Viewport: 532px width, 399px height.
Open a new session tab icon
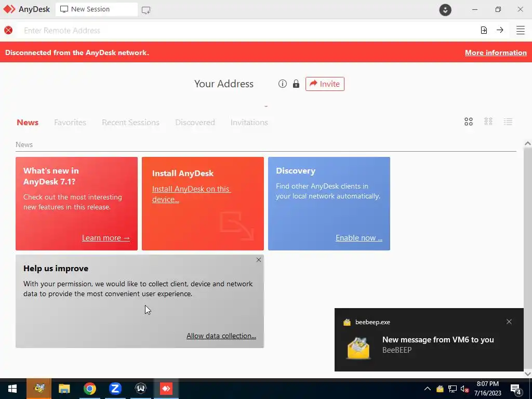click(146, 10)
